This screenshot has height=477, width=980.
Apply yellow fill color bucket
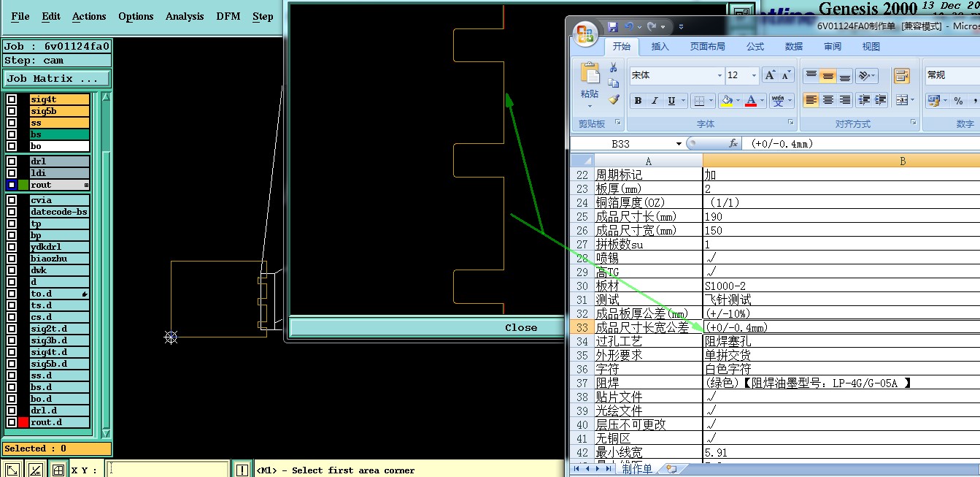(726, 101)
